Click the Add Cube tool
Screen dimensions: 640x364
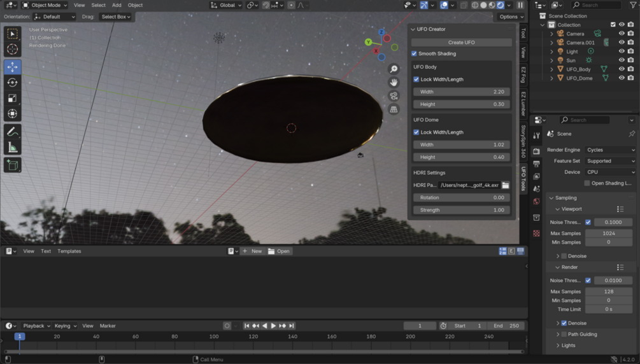(x=12, y=165)
